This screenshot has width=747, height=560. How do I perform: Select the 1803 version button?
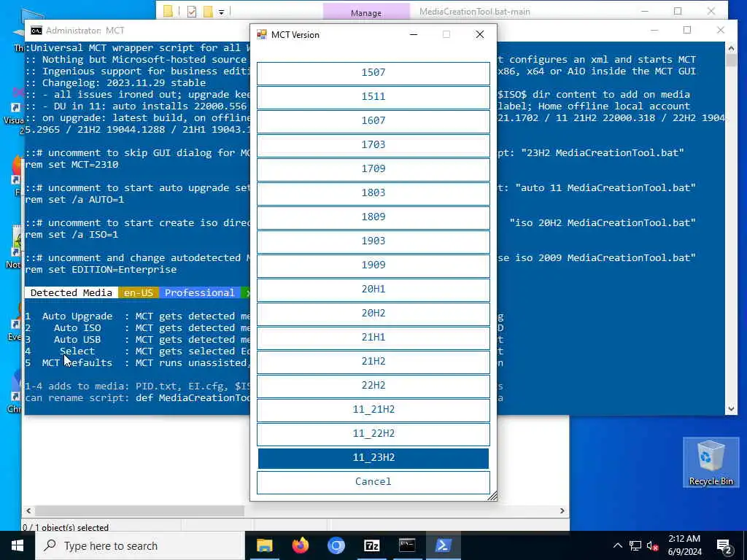(373, 192)
